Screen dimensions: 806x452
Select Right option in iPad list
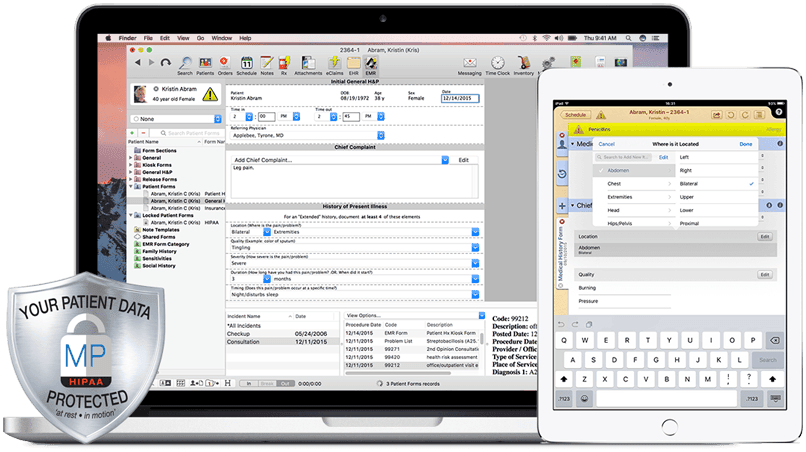click(x=717, y=170)
